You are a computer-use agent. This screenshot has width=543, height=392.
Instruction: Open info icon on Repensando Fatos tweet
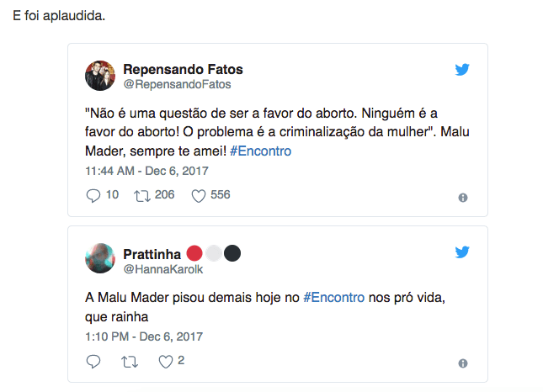click(462, 197)
